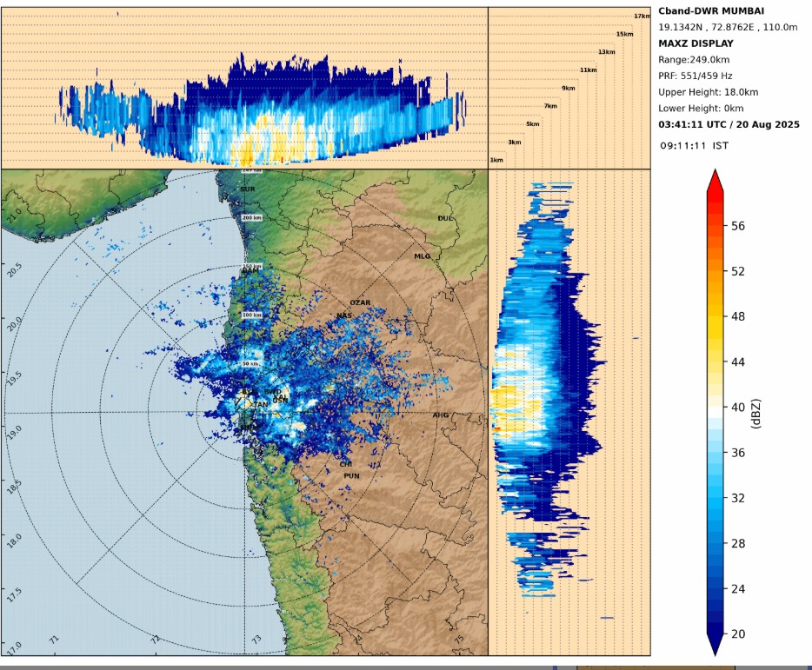The width and height of the screenshot is (812, 670).
Task: Click the dark blue arrow below color scale
Action: [715, 644]
